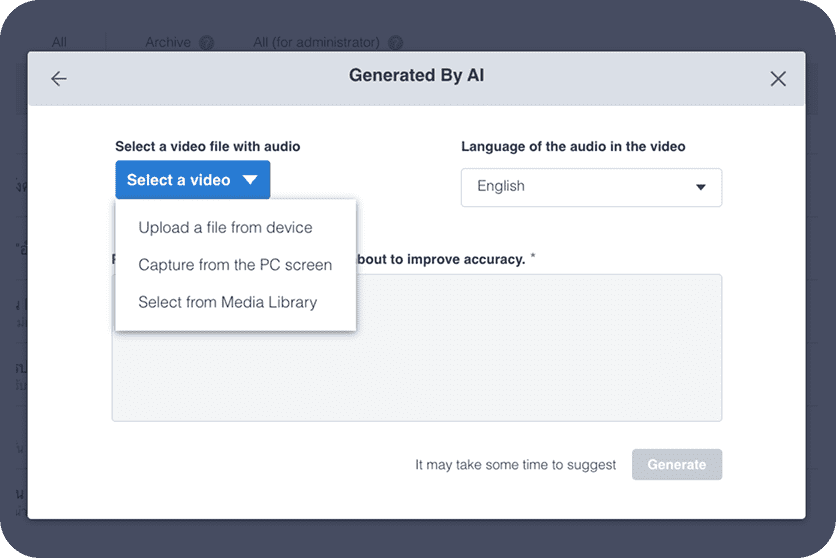Click help icon next to Archive tab

(206, 43)
